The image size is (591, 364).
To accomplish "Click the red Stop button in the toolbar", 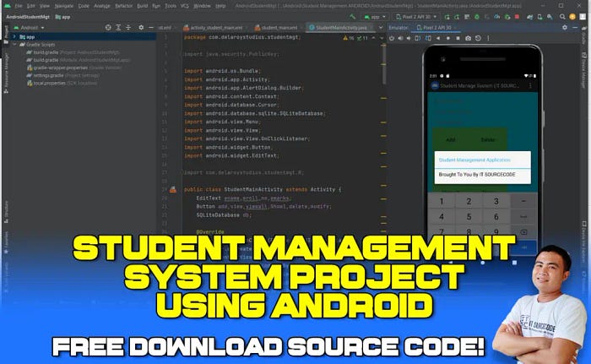I will pos(517,17).
